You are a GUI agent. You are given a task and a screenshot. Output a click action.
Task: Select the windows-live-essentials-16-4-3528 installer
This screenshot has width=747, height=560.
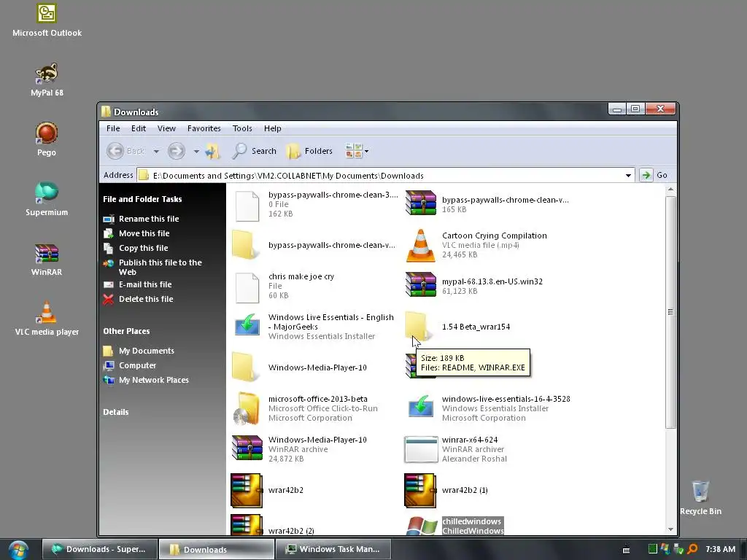[x=488, y=408]
